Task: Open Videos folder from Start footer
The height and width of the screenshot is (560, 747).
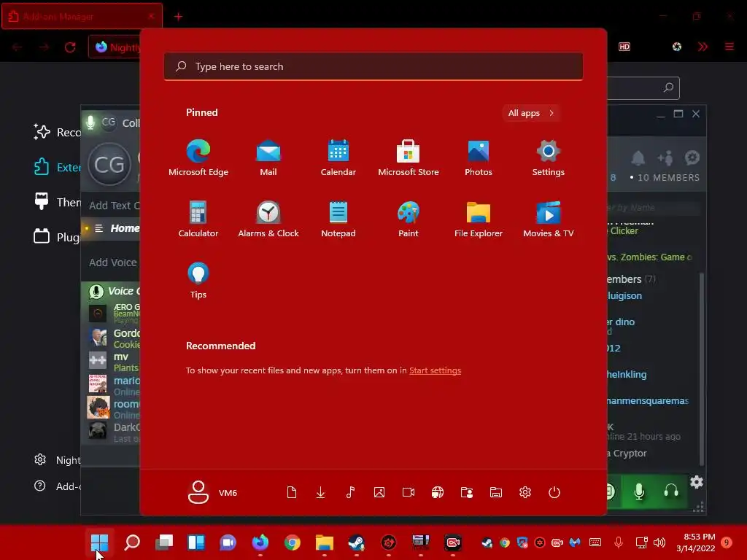Action: click(409, 492)
